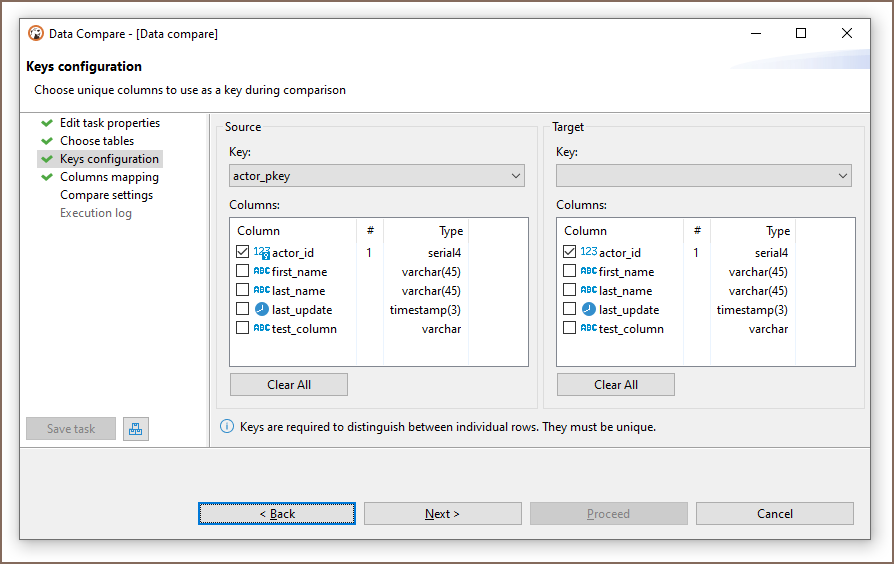The height and width of the screenshot is (564, 894).
Task: Click Clear All under Source columns
Action: tap(288, 385)
